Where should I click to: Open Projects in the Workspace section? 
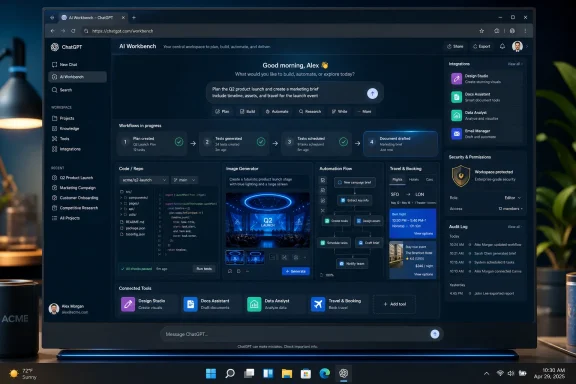click(x=63, y=118)
